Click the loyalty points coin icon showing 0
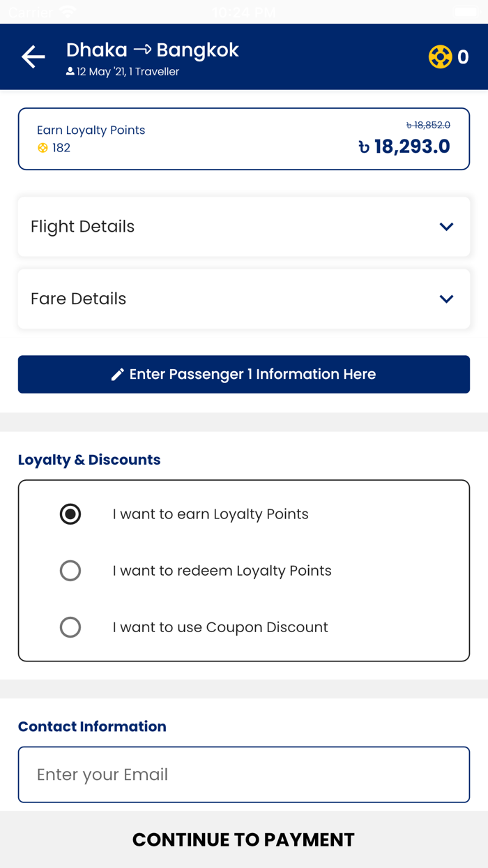 (x=441, y=57)
